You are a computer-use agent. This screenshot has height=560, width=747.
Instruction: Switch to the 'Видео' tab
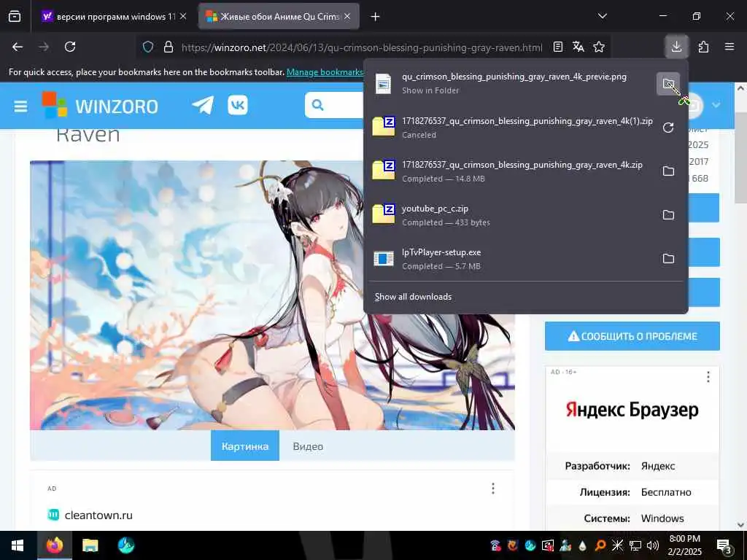tap(308, 446)
